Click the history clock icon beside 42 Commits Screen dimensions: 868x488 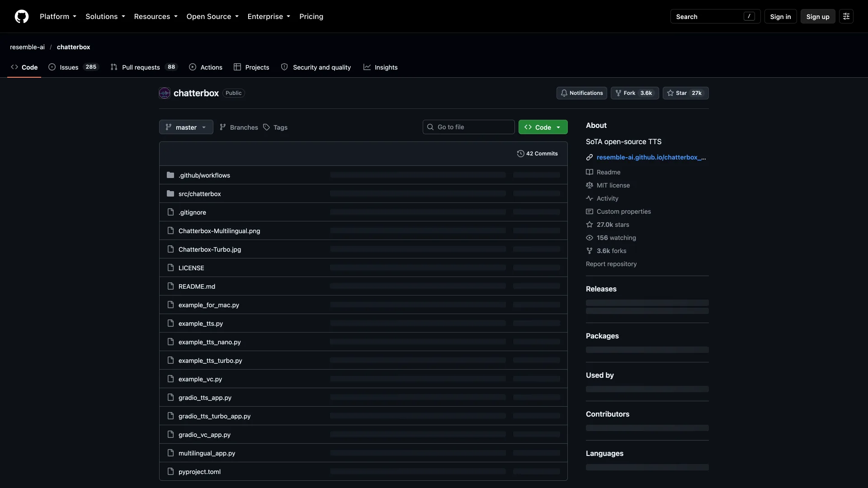521,154
